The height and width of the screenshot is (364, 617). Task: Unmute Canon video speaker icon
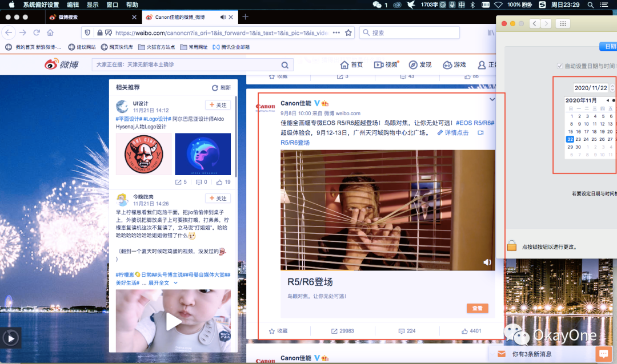tap(487, 262)
